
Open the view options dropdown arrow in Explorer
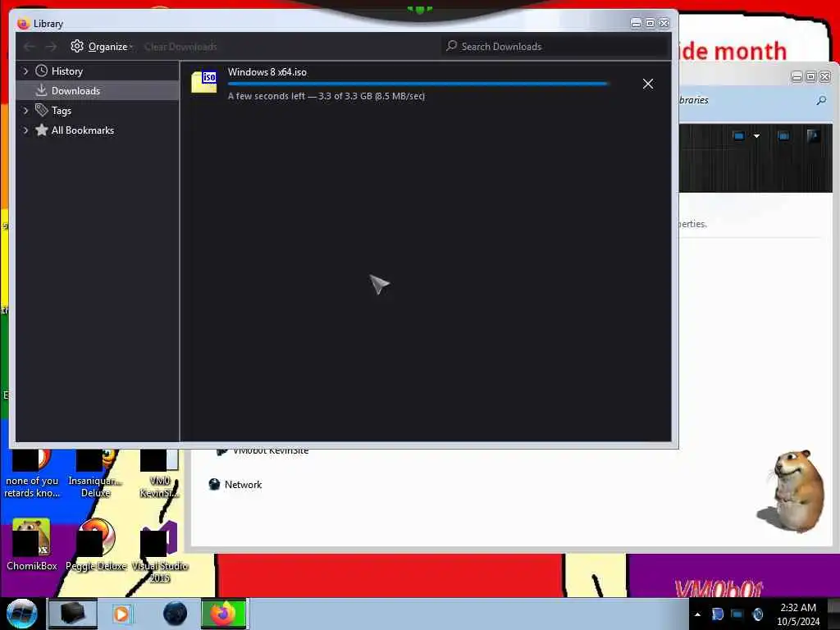coord(756,136)
